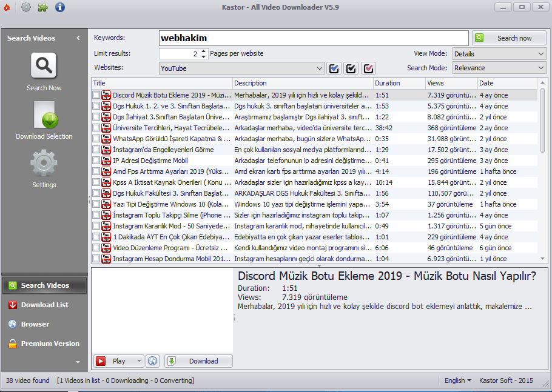Open the English language dropdown
This screenshot has width=552, height=392.
click(457, 380)
